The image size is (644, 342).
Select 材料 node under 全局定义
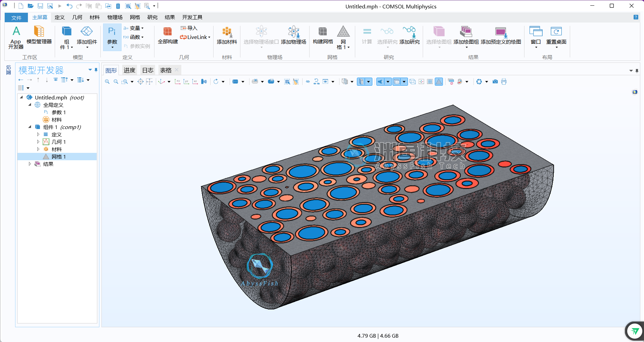coord(52,120)
